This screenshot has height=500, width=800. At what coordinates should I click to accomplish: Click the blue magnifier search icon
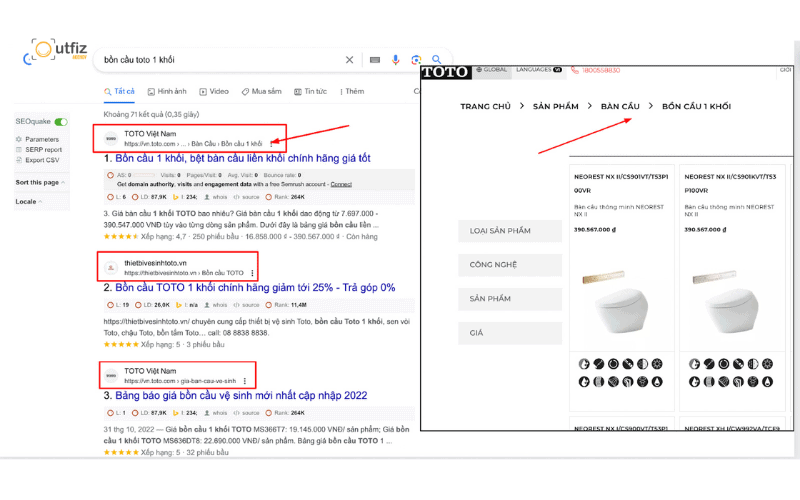pyautogui.click(x=436, y=59)
